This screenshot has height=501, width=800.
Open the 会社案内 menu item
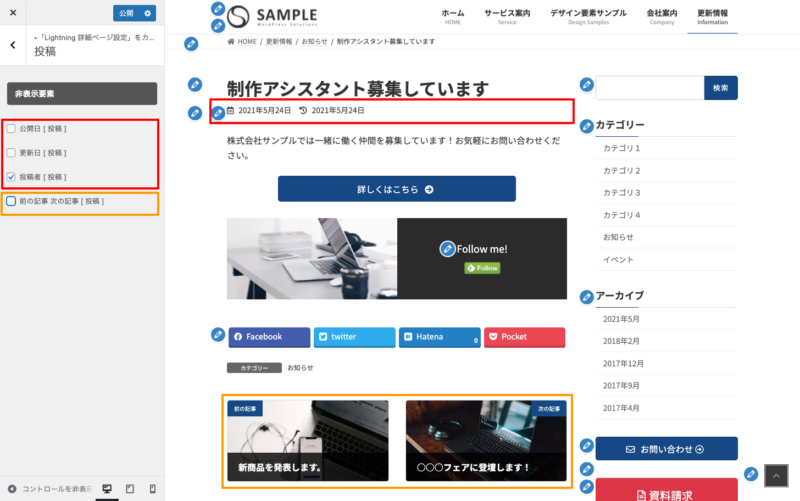(x=661, y=16)
